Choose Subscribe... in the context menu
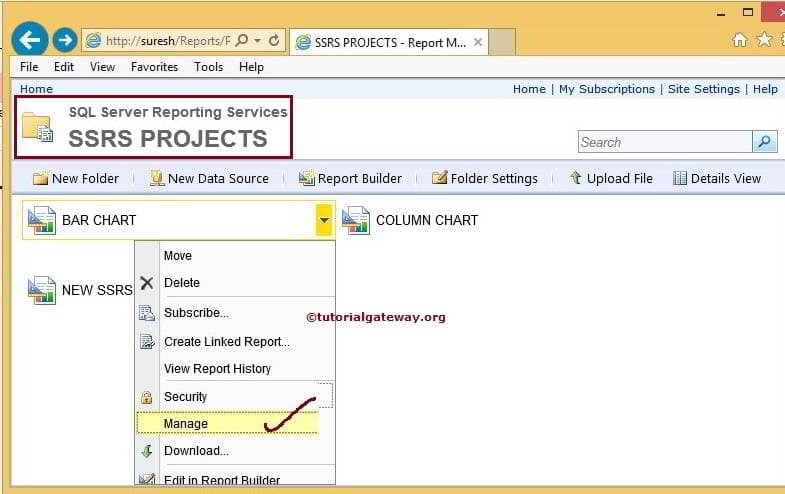 pos(196,313)
